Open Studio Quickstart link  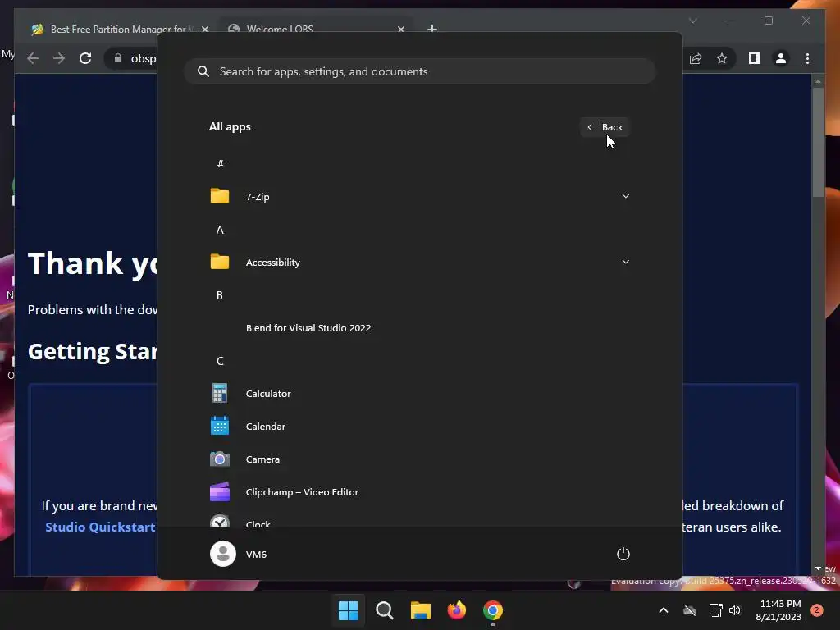pyautogui.click(x=100, y=527)
